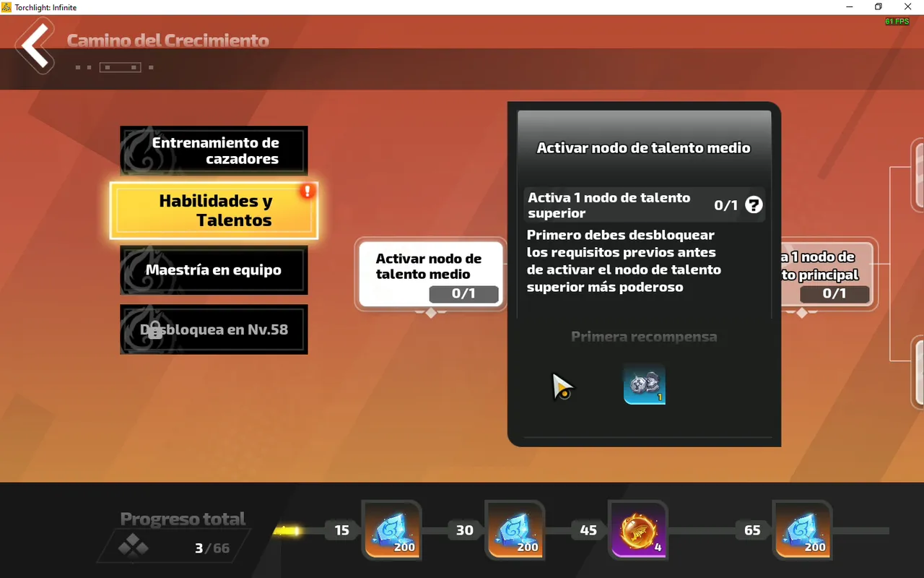
Task: Click the 0/1 counter on talento medio card
Action: coord(463,293)
